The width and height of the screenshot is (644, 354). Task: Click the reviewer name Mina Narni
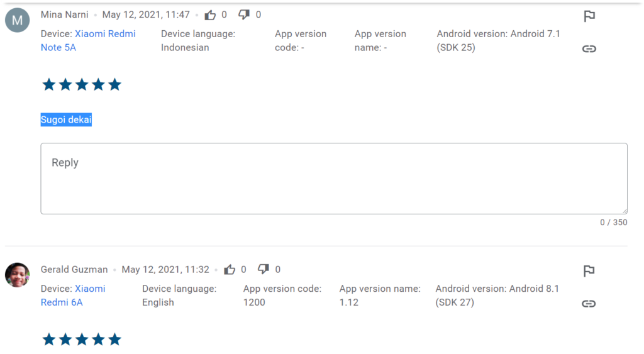(65, 14)
